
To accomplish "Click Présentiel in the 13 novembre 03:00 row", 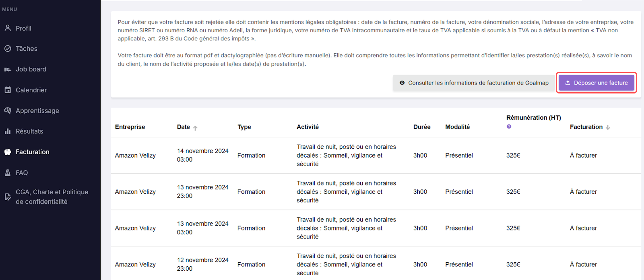I will (459, 228).
